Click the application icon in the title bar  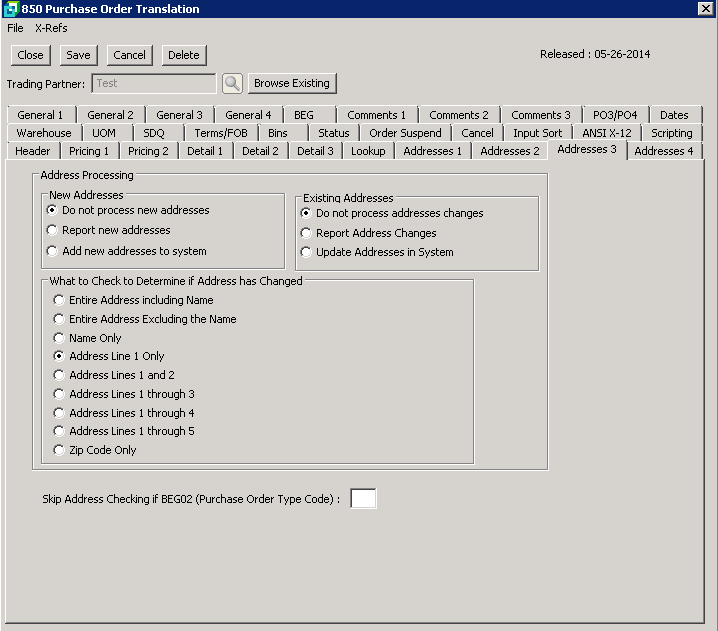(x=10, y=9)
